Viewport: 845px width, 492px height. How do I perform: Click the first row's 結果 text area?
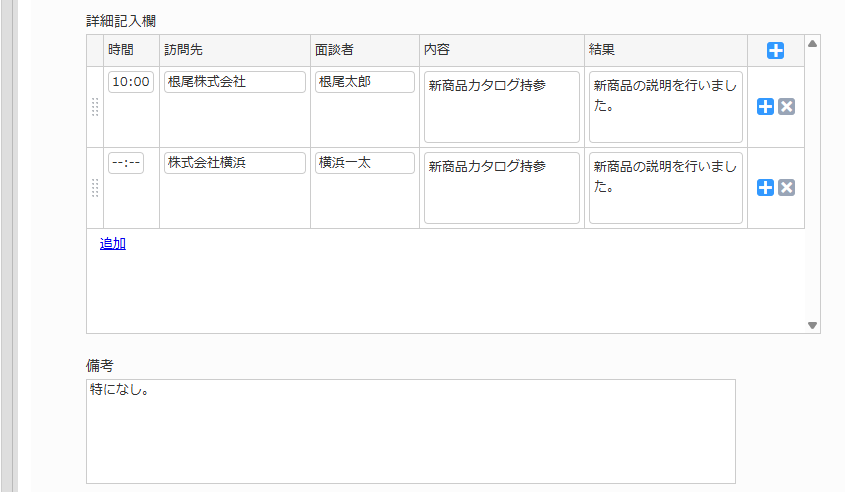click(666, 107)
